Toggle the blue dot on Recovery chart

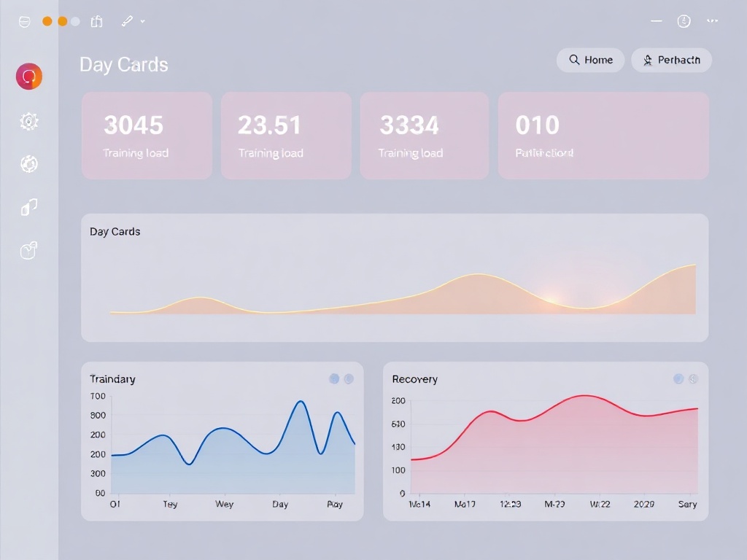(678, 378)
